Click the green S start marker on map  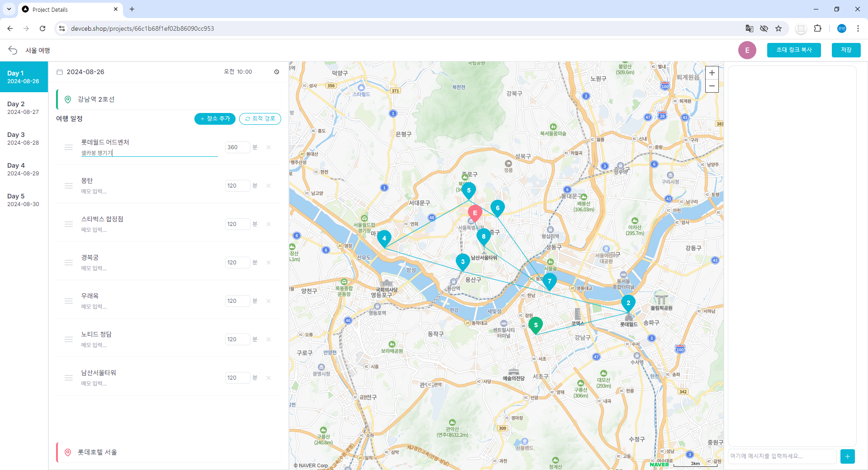click(x=536, y=324)
